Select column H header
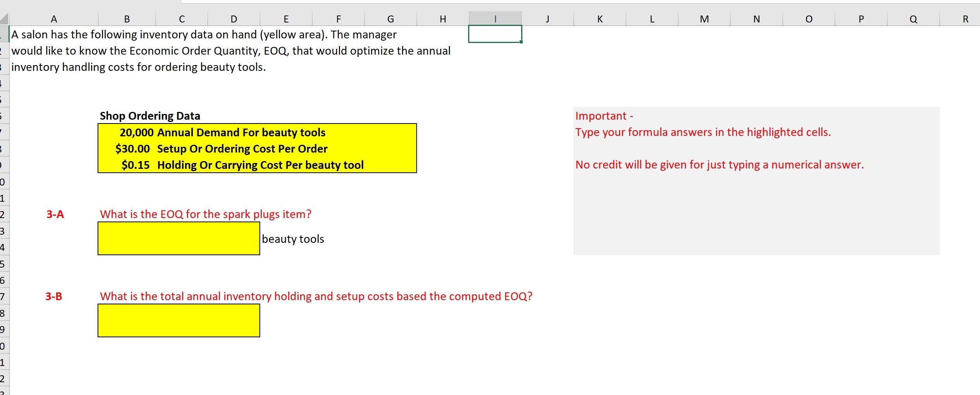Viewport: 980px width, 395px height. pos(443,18)
